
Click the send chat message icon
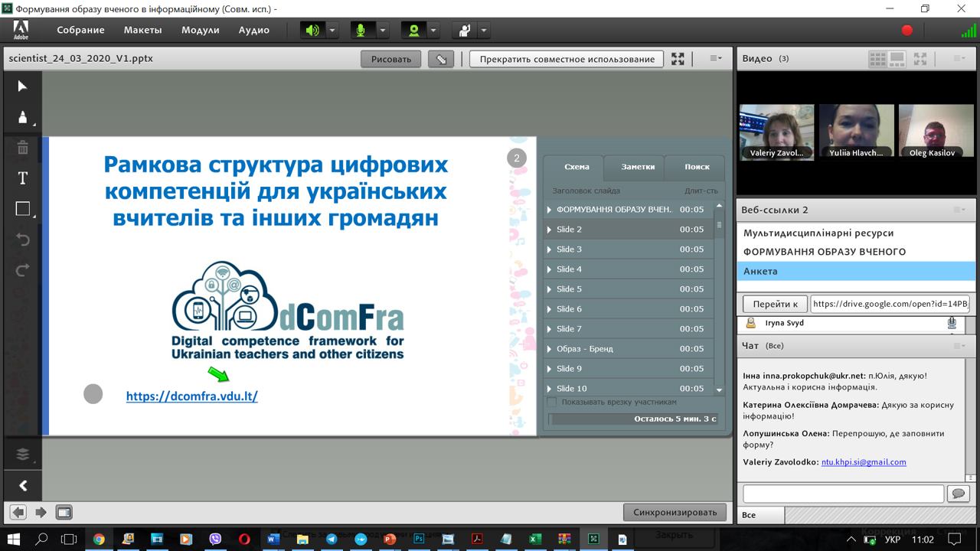[958, 494]
